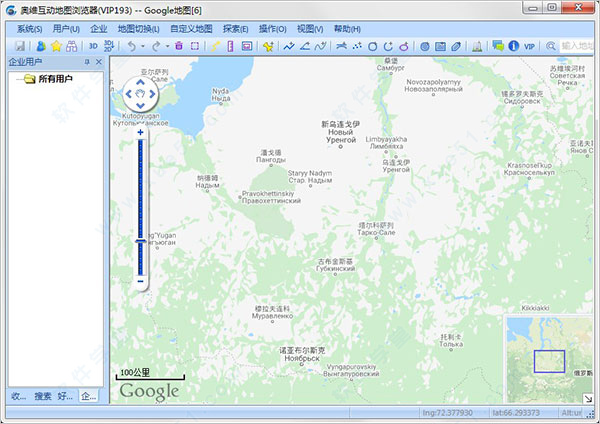
Task: Click the yellow star favorites icon
Action: 56,46
